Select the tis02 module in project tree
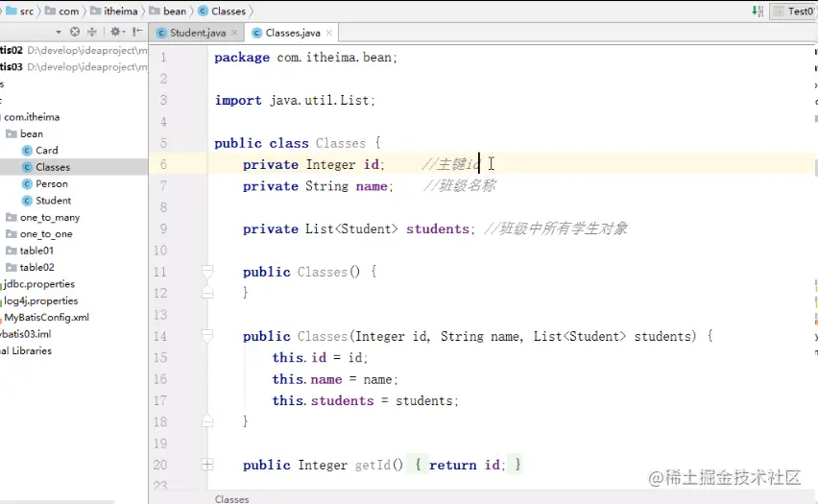The image size is (818, 504). [x=74, y=50]
